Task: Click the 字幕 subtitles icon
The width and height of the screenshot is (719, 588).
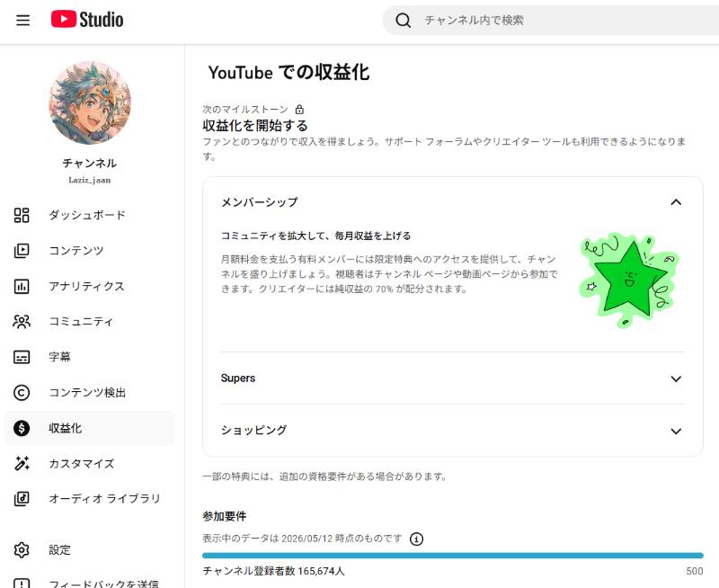Action: tap(22, 357)
